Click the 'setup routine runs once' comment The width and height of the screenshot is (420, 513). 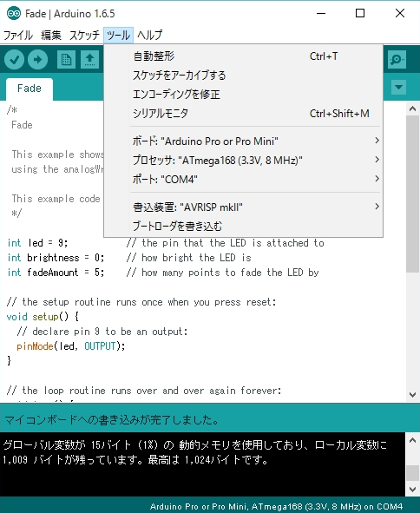[141, 302]
